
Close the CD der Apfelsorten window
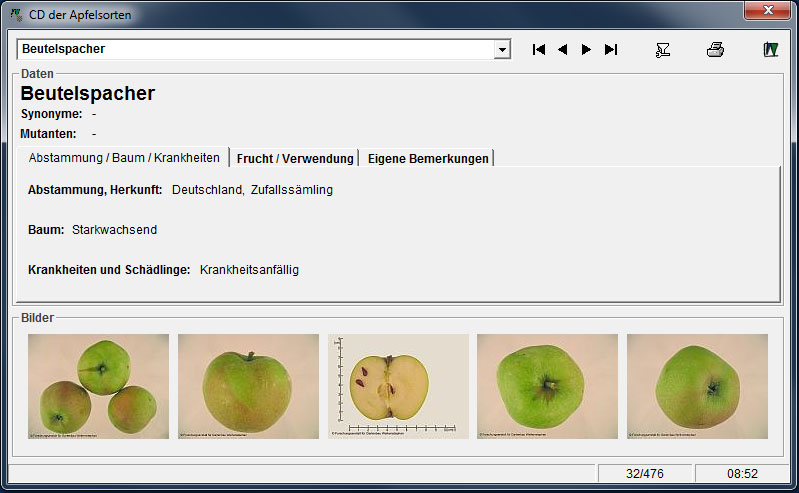(769, 11)
